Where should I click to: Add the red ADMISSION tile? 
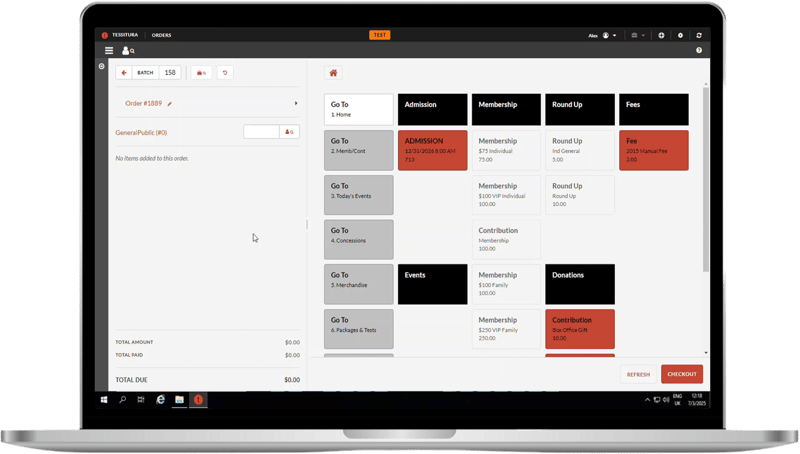433,150
